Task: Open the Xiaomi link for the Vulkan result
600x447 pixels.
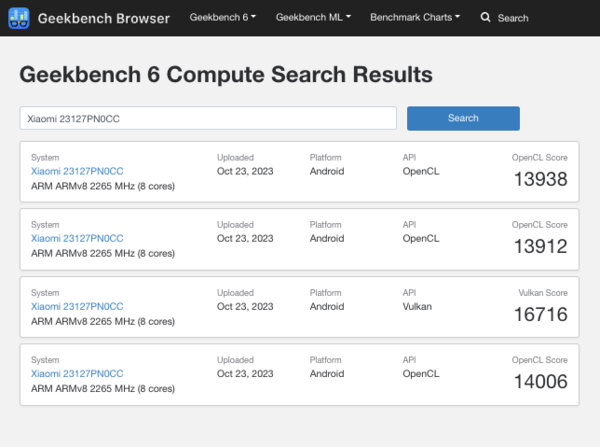Action: point(77,306)
